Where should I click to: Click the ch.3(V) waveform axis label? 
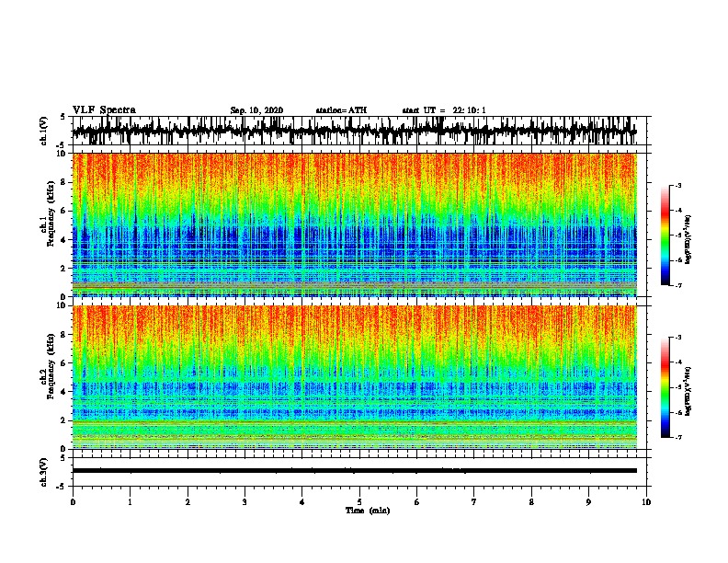point(44,472)
